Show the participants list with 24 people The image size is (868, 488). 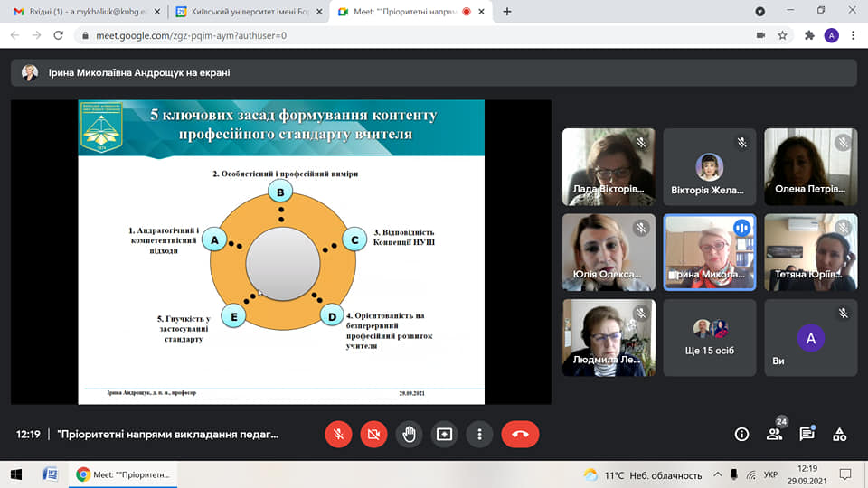(x=775, y=434)
